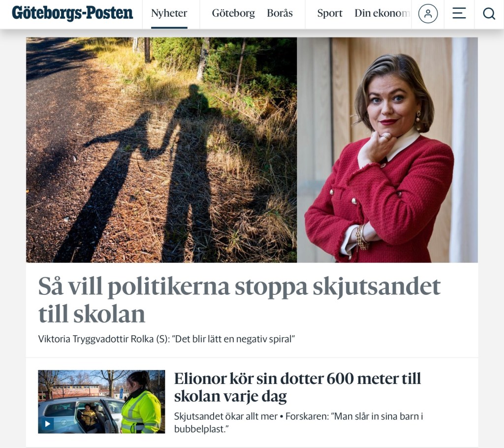Click the play icon on car thumbnail
The height and width of the screenshot is (448, 504).
(x=47, y=424)
